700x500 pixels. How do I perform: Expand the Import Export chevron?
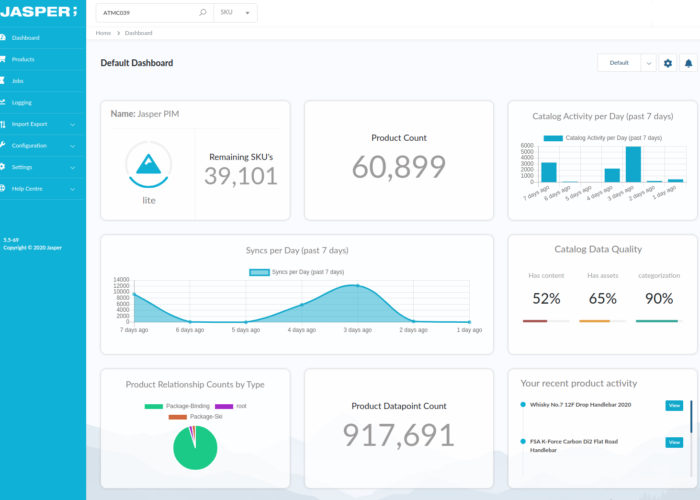click(73, 125)
